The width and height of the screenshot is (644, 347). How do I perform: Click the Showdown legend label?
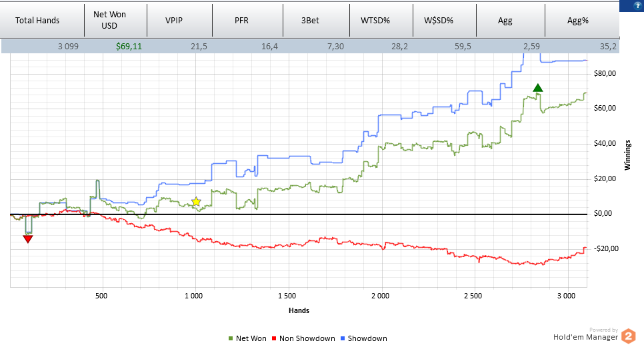(367, 338)
